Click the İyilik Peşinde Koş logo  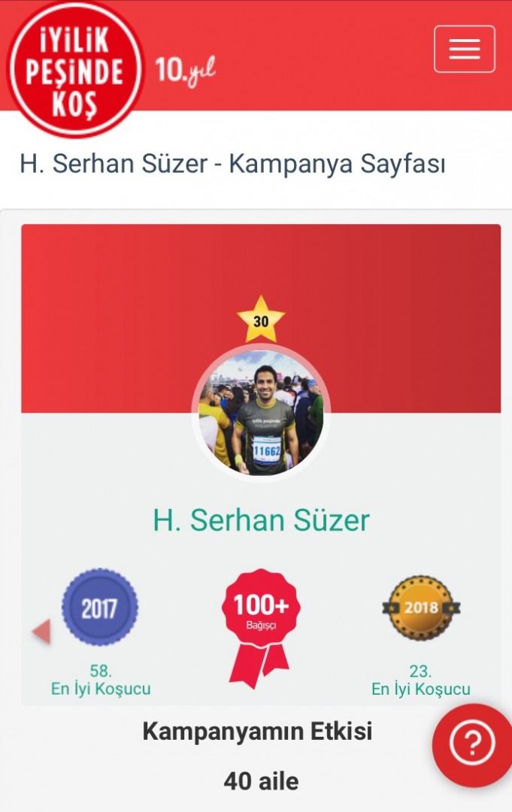click(75, 70)
